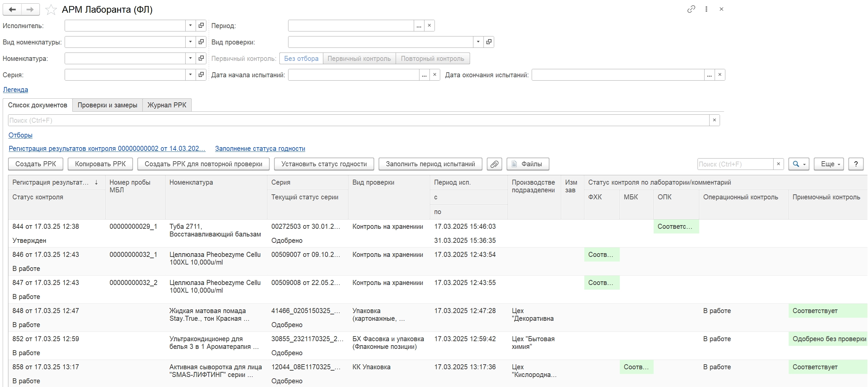Viewport: 868px width, 387px height.
Task: Open the three-dot more options menu
Action: (x=706, y=9)
